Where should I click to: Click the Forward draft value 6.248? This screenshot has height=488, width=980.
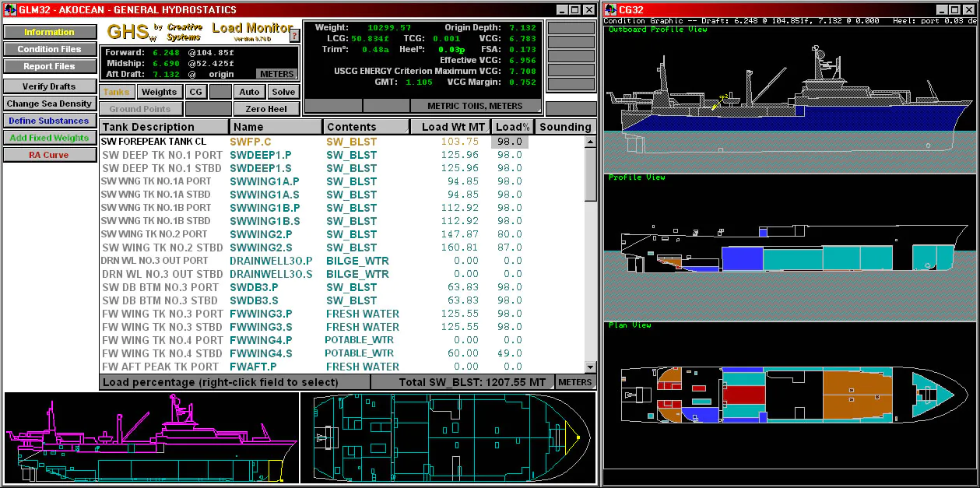coord(166,52)
